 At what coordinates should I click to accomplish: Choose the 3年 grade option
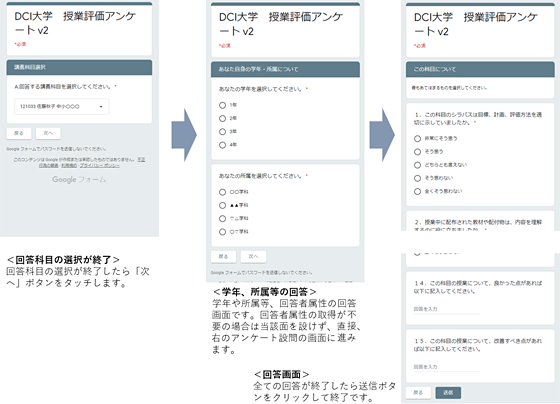(x=222, y=131)
